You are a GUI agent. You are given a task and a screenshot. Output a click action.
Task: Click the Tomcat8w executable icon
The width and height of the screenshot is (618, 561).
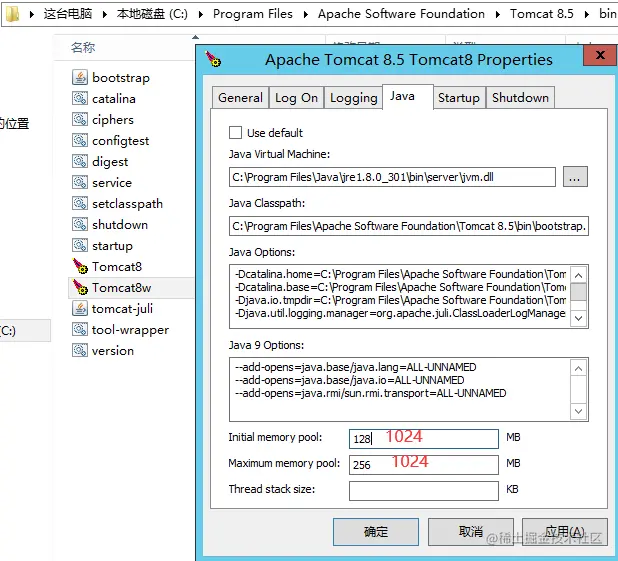click(x=80, y=287)
